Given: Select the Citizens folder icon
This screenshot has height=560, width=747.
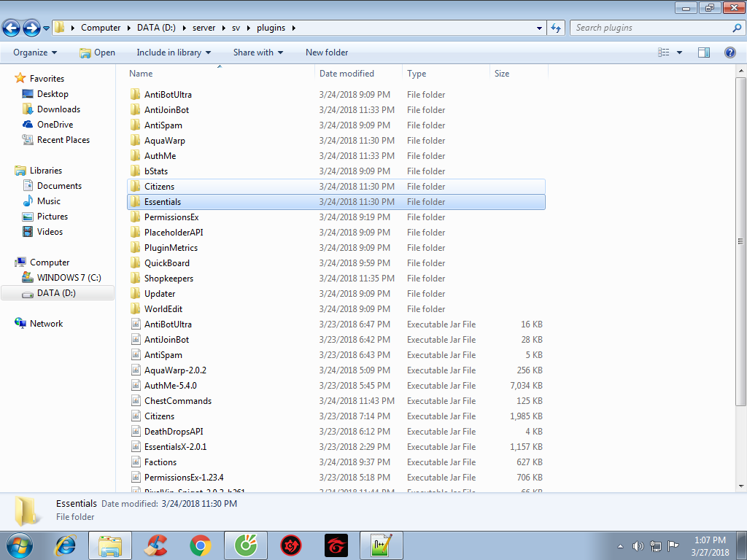Looking at the screenshot, I should pyautogui.click(x=136, y=186).
